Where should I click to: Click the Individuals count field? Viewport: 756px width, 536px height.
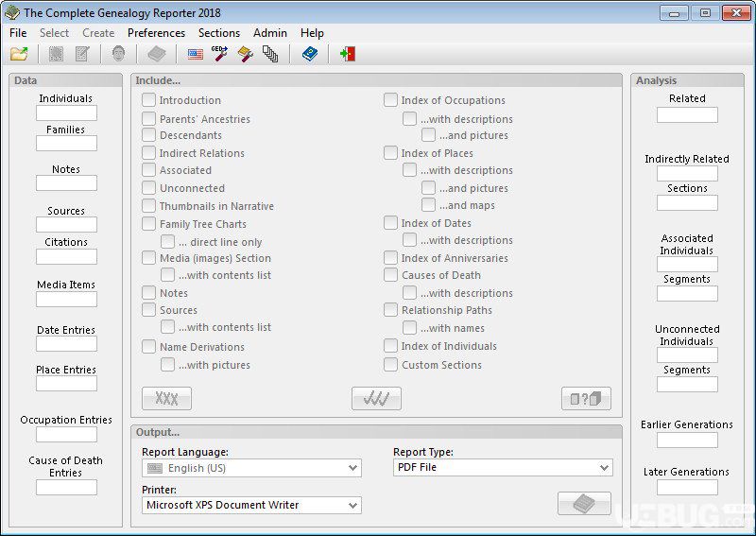[66, 112]
